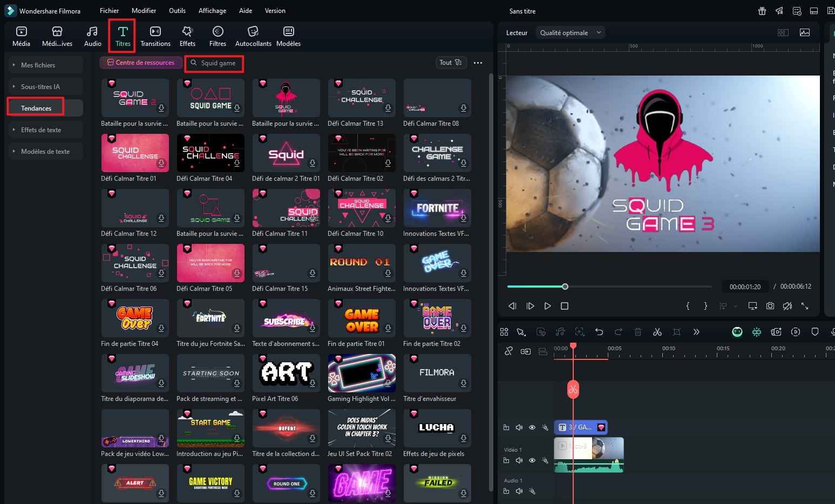Open the Audio library tab
The width and height of the screenshot is (835, 504).
coord(92,37)
